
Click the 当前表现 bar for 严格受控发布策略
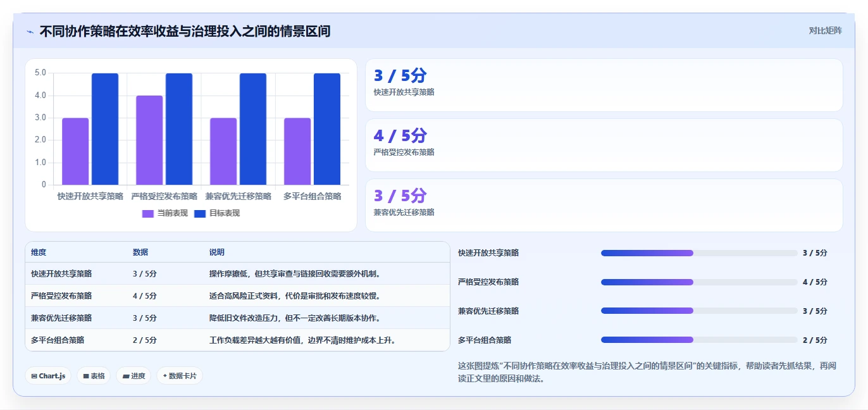click(149, 140)
